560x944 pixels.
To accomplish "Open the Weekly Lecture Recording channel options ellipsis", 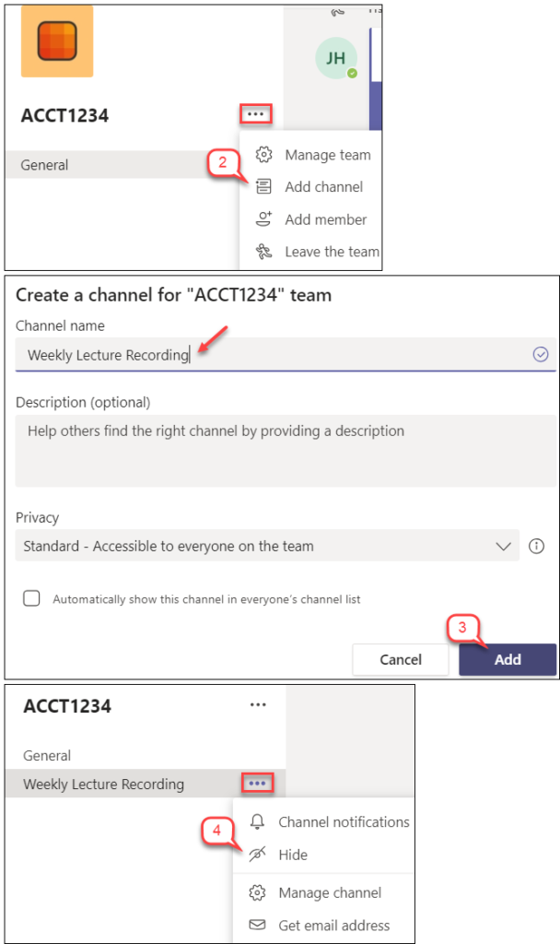I will (258, 784).
